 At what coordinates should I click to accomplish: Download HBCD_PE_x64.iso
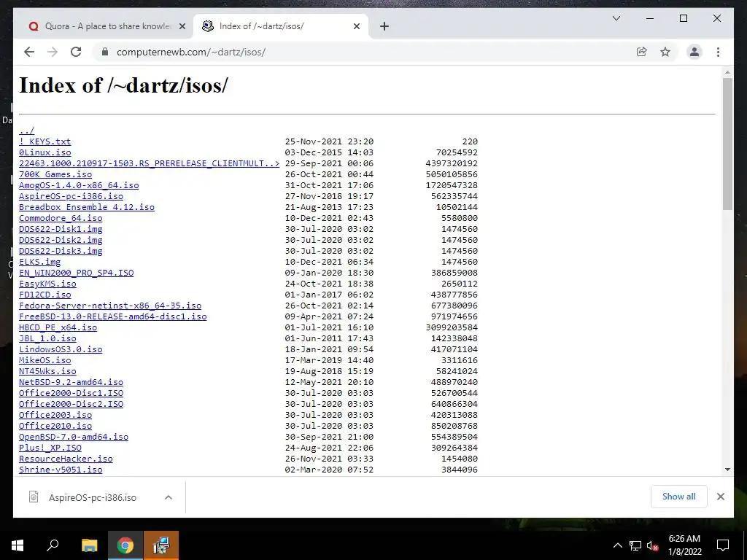point(58,327)
